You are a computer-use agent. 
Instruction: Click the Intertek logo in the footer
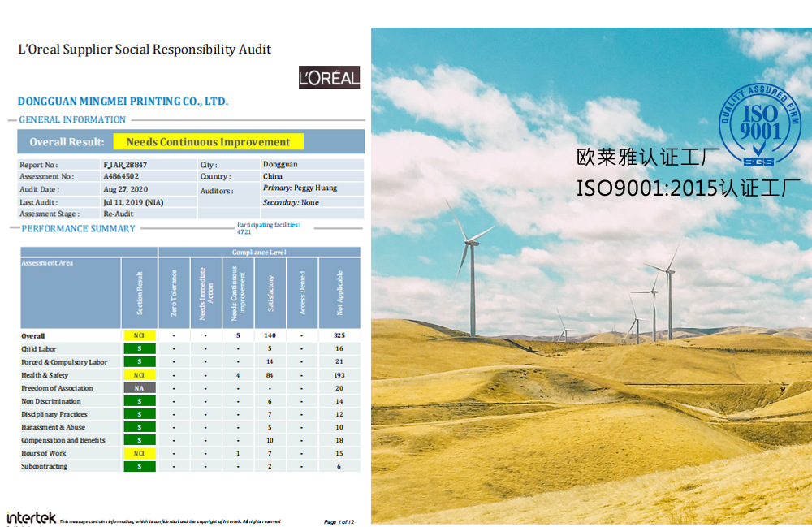(x=32, y=517)
